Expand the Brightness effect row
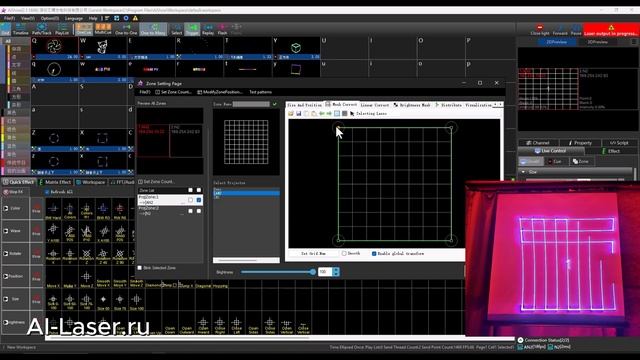Screen dimensions: 640x360 click(6, 322)
